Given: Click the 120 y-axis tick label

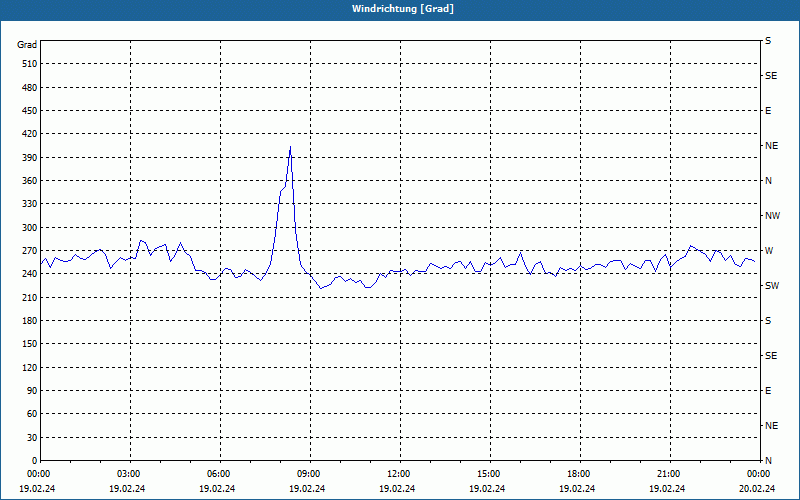Looking at the screenshot, I should (x=29, y=367).
